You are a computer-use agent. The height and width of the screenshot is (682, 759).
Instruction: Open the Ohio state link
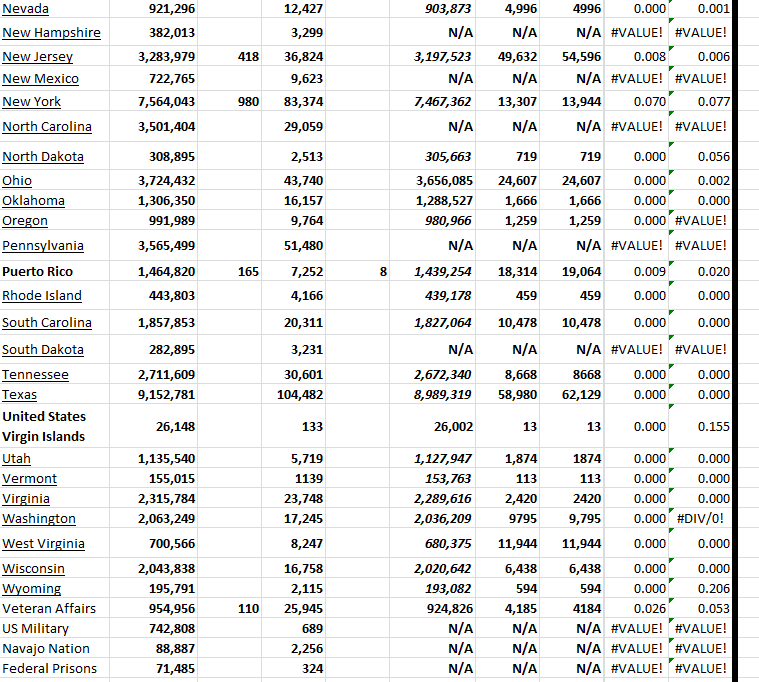pos(17,180)
